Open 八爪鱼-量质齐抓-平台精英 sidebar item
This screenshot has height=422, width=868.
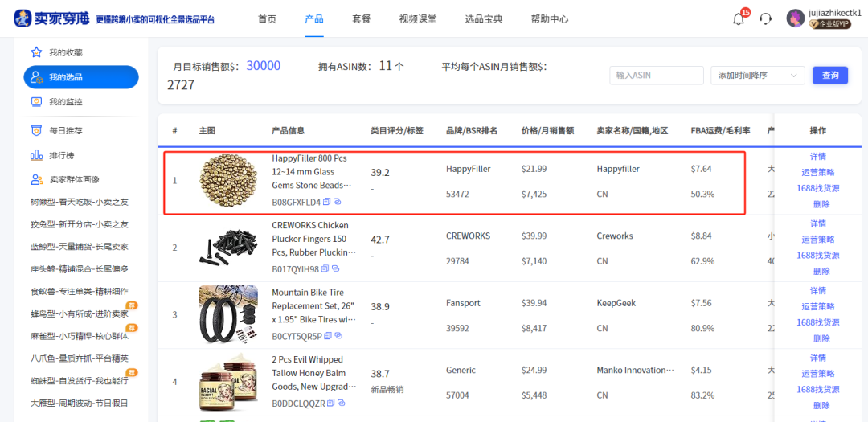click(80, 358)
